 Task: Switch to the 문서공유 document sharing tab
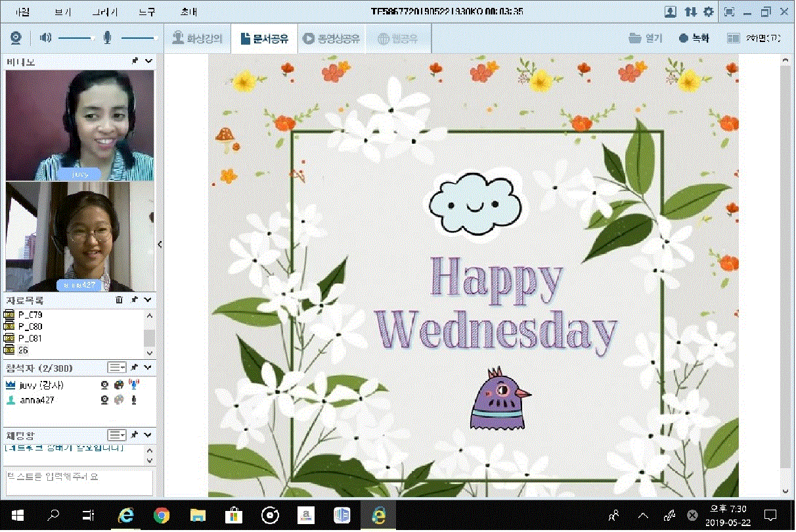point(264,39)
